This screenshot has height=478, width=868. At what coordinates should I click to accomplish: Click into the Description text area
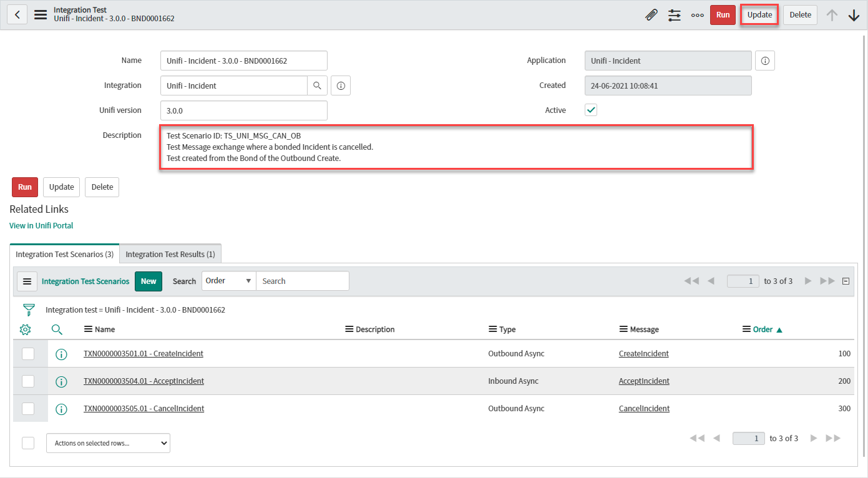tap(456, 147)
